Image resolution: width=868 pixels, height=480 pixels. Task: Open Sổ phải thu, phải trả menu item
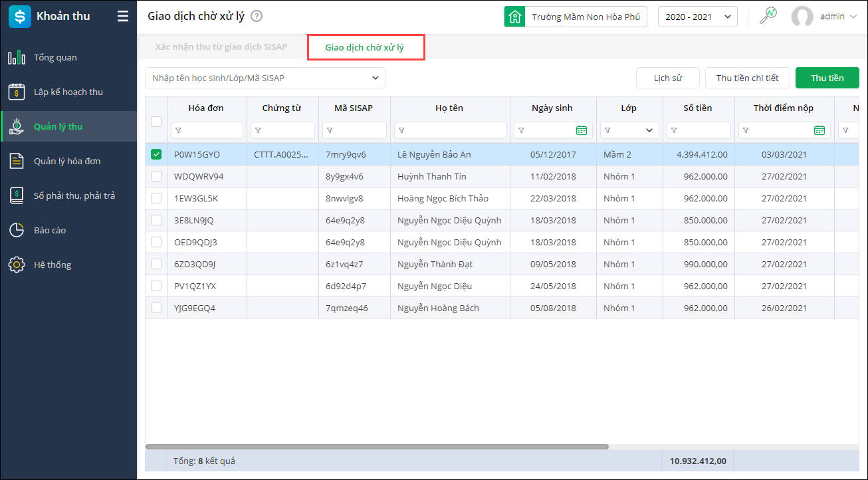pyautogui.click(x=68, y=195)
